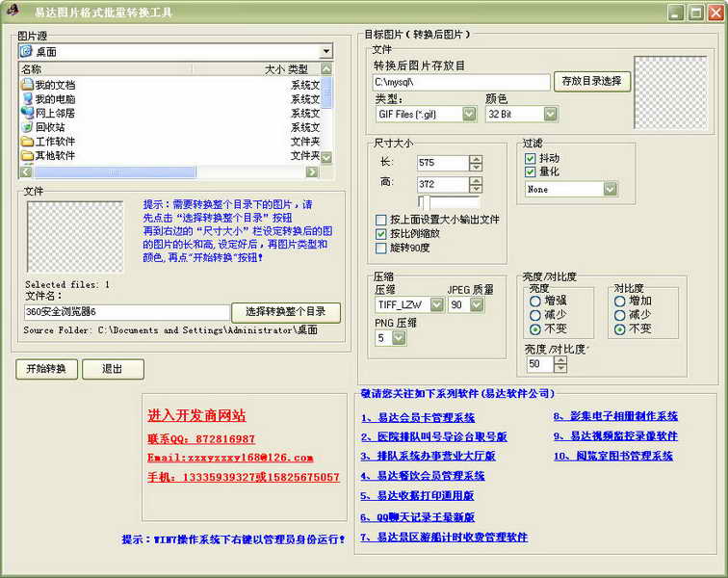Click the 开始转换 start button
The image size is (728, 578).
coord(46,369)
